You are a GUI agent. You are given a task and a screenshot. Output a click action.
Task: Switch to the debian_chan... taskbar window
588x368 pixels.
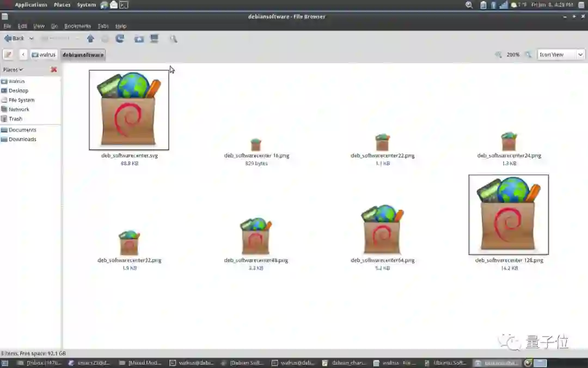344,363
